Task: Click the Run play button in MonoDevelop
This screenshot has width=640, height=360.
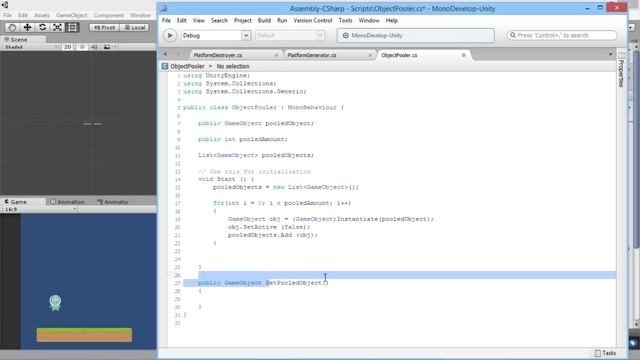Action: click(170, 36)
